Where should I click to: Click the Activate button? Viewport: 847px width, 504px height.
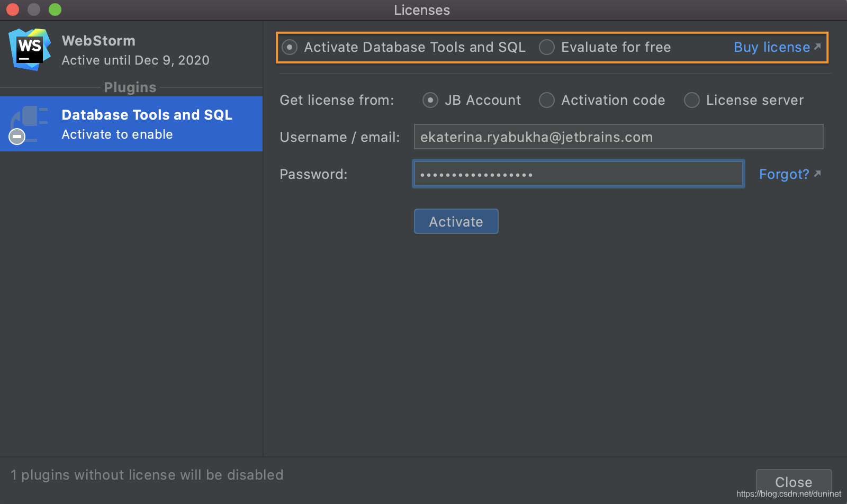coord(456,221)
